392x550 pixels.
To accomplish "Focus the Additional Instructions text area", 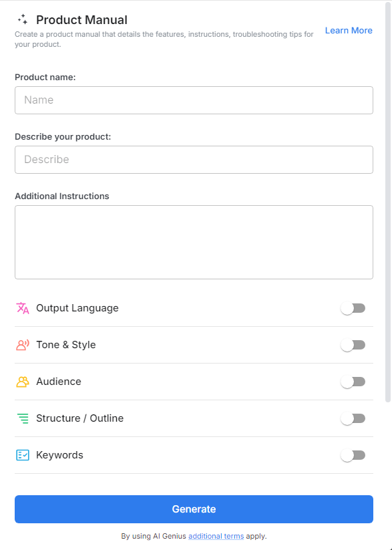I will coord(194,242).
